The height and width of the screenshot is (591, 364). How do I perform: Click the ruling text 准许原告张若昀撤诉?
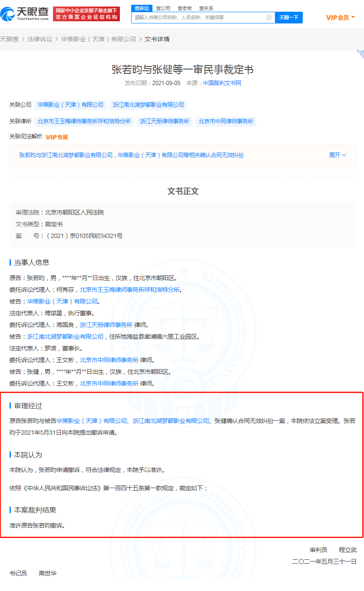pyautogui.click(x=37, y=525)
